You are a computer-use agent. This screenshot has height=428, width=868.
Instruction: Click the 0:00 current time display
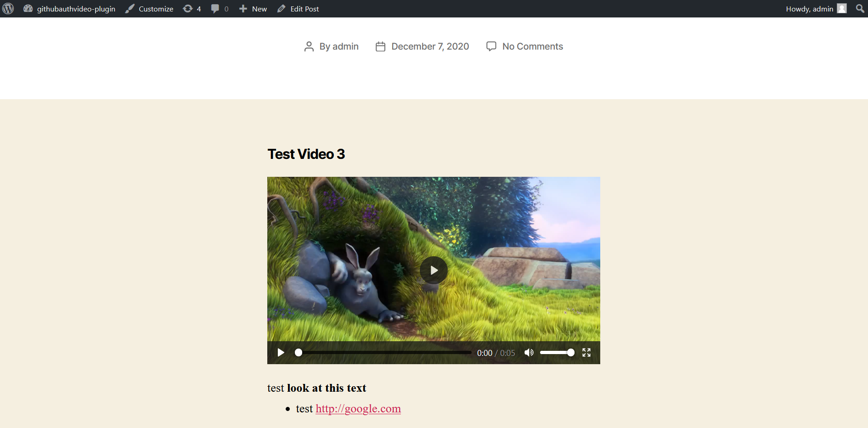(485, 353)
